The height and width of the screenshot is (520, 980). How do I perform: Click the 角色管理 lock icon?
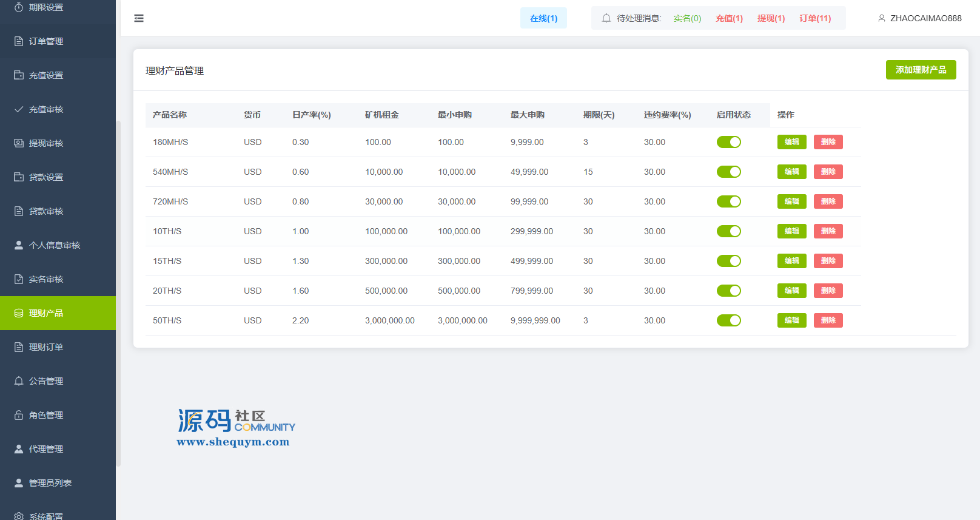[x=19, y=415]
